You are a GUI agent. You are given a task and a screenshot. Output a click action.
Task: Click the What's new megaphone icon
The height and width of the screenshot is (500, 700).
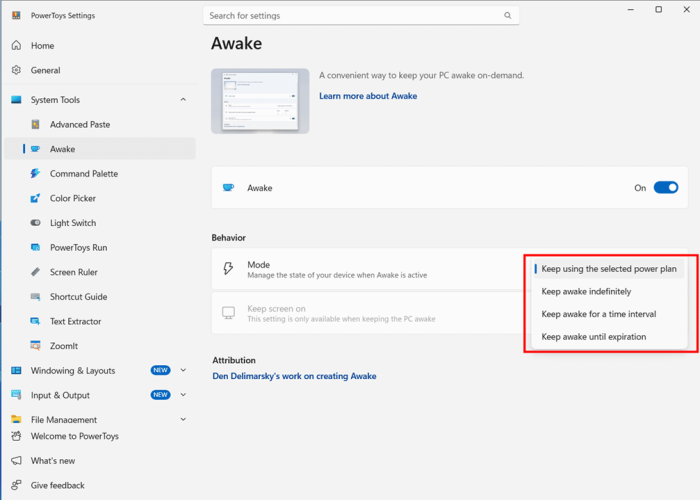(x=17, y=460)
